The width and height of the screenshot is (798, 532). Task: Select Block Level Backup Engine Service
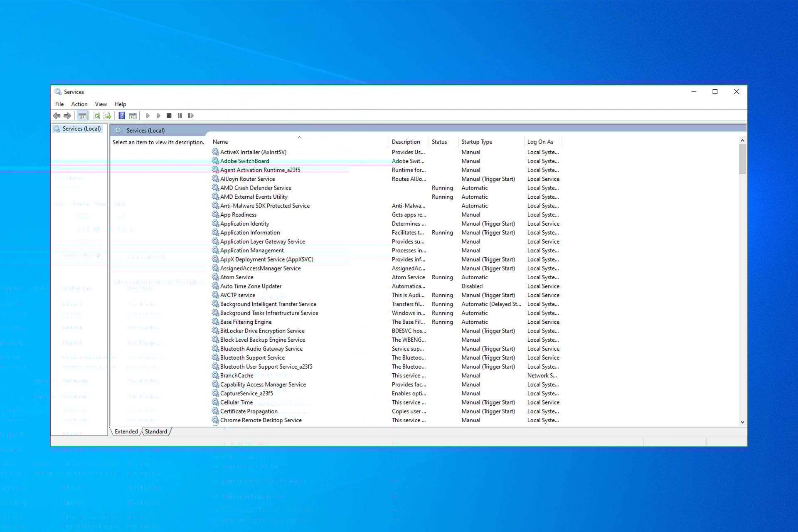click(262, 340)
